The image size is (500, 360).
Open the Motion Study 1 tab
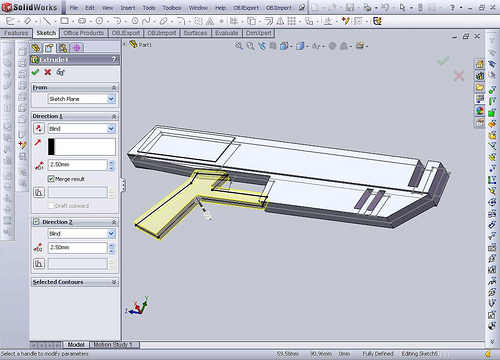click(113, 345)
